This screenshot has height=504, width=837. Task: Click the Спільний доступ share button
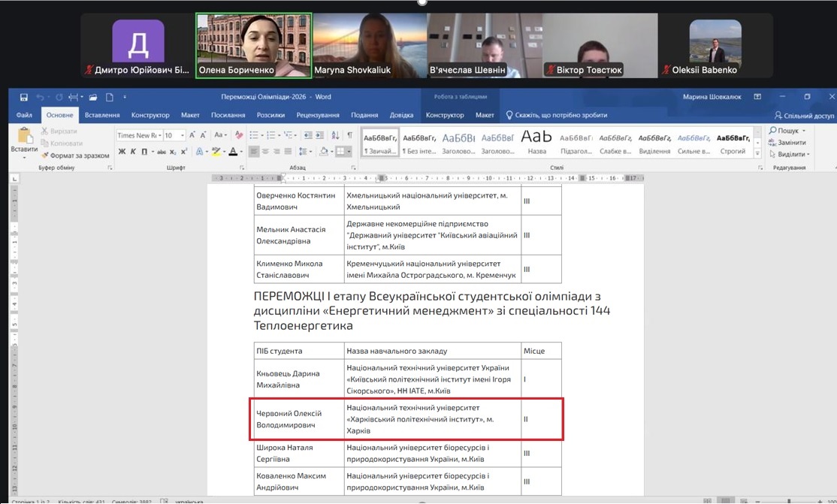coord(804,116)
